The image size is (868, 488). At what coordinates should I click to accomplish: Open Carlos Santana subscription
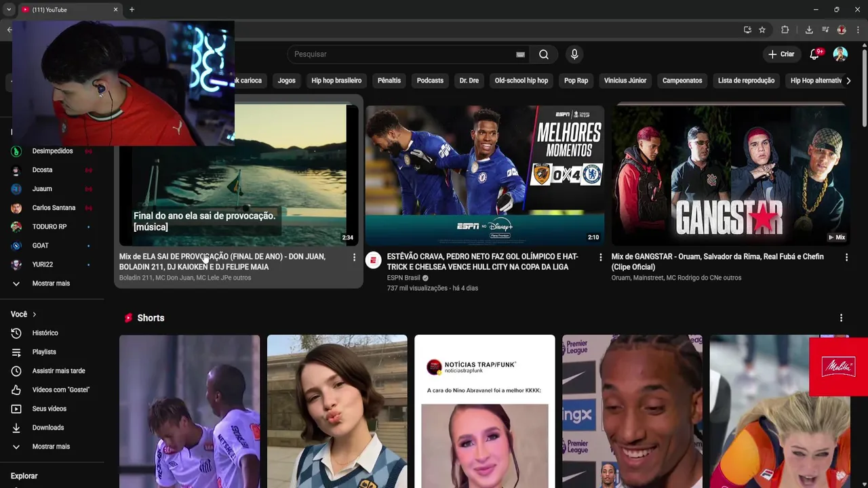(x=52, y=208)
